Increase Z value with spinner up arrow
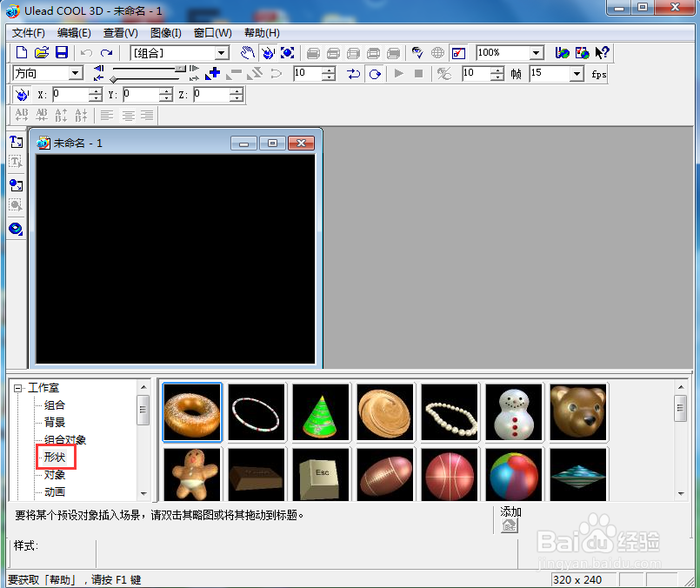The height and width of the screenshot is (588, 700). coord(237,90)
